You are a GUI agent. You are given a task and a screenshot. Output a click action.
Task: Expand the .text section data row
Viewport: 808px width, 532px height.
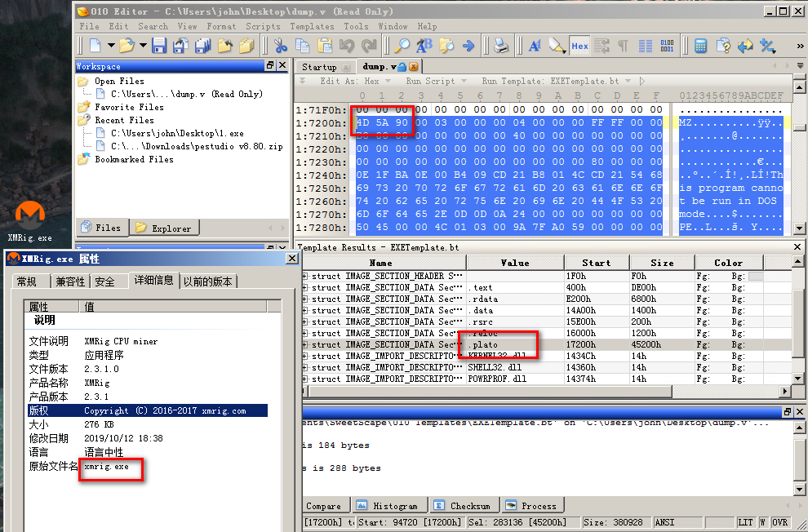pyautogui.click(x=305, y=287)
